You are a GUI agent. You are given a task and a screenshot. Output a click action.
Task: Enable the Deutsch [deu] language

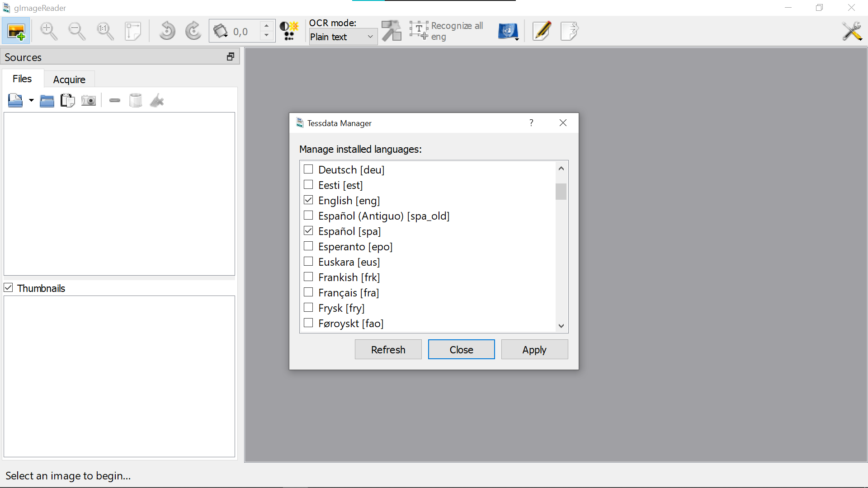(x=309, y=169)
